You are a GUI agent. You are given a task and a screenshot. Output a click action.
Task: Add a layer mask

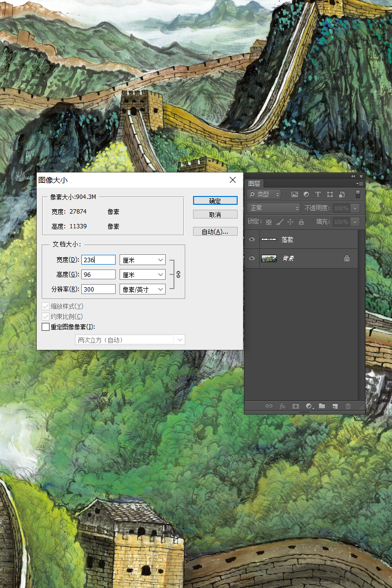(x=295, y=406)
